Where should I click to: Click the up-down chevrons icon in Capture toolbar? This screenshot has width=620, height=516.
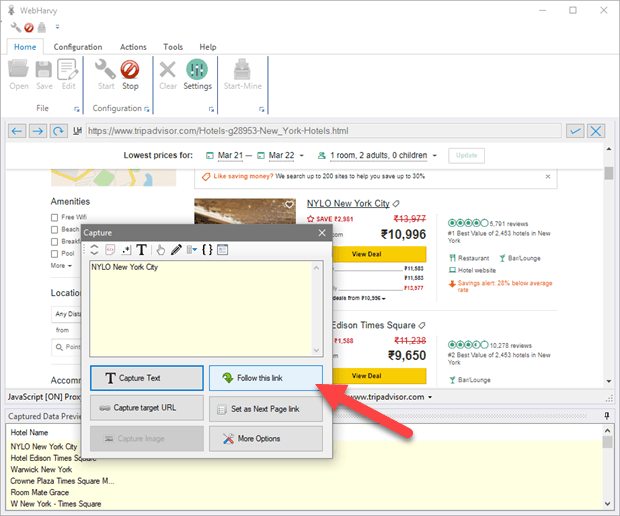94,249
